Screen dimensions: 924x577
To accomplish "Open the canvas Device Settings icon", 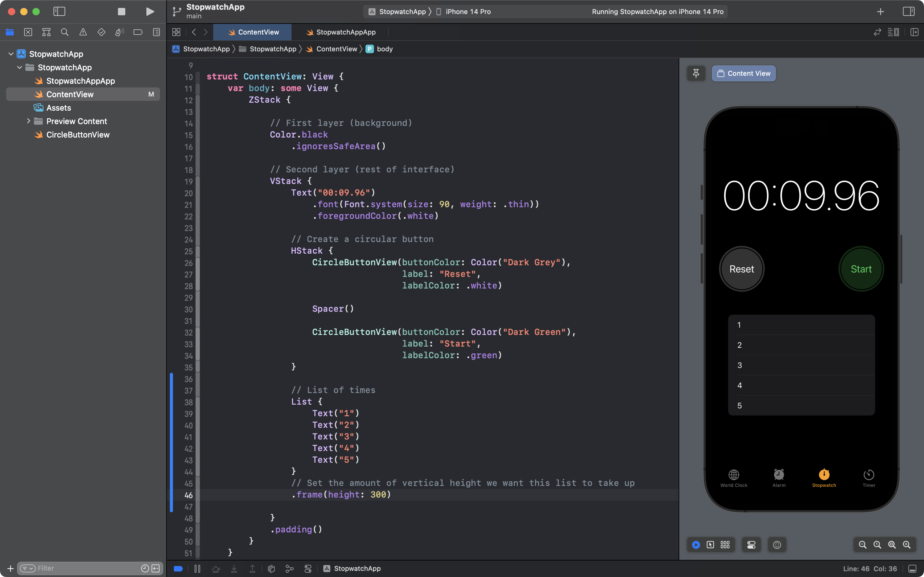I will [x=751, y=545].
